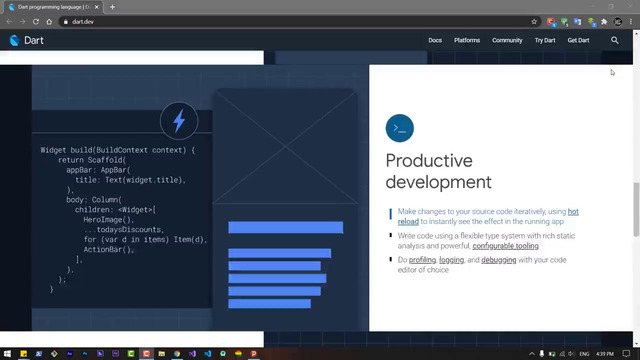Click the crossed-box wireframe image placeholder

pyautogui.click(x=285, y=146)
